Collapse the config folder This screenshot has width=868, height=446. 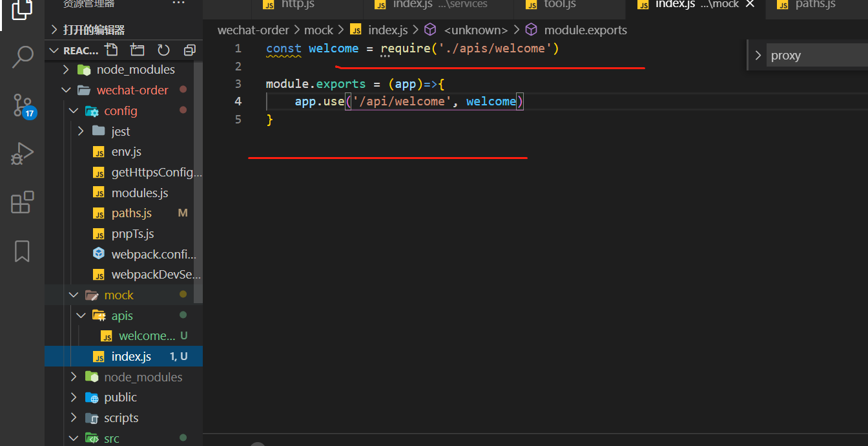[x=73, y=111]
